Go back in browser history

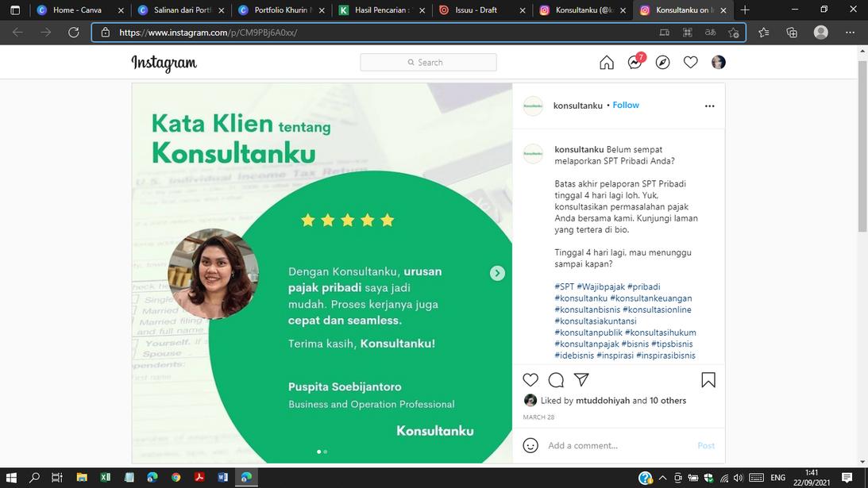click(x=17, y=33)
